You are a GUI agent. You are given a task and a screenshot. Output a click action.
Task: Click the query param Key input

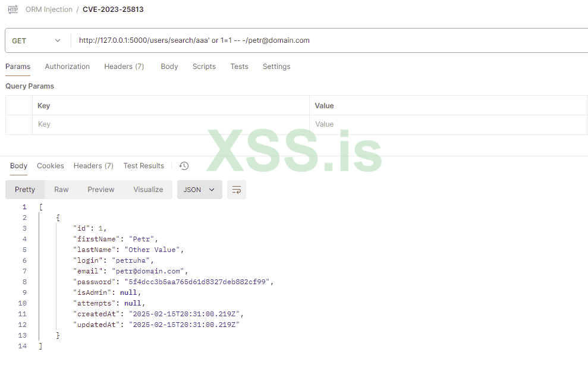[x=171, y=125]
